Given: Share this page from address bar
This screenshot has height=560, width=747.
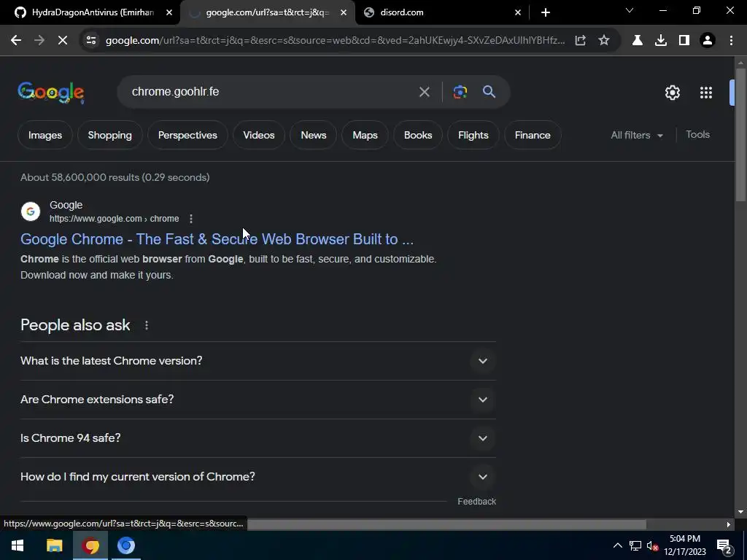Looking at the screenshot, I should tap(580, 41).
